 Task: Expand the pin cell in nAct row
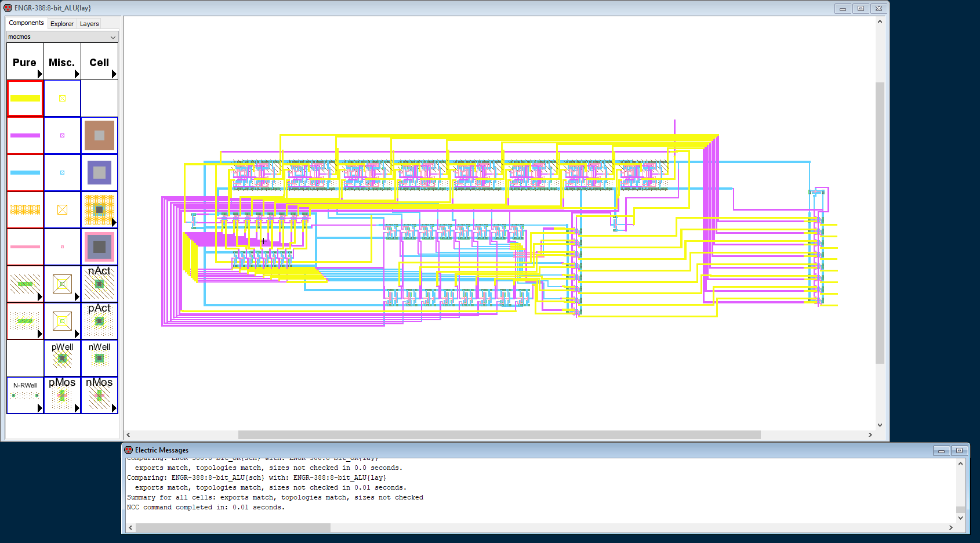[x=77, y=296]
